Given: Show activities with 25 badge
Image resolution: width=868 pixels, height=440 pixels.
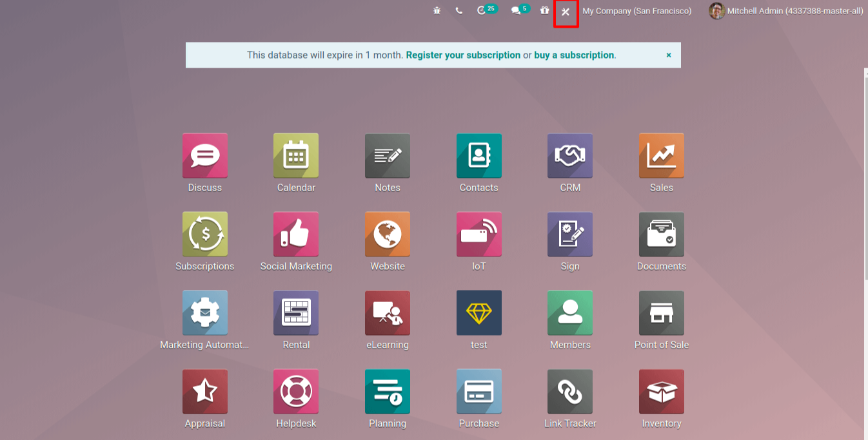Looking at the screenshot, I should [x=486, y=10].
